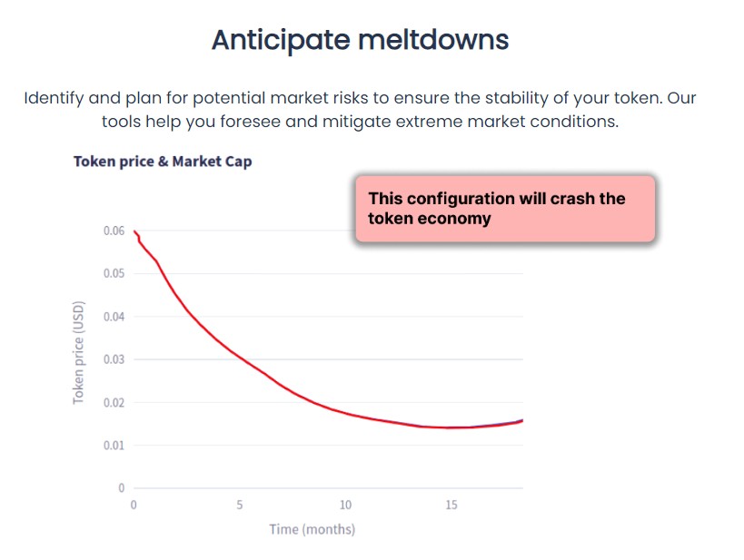Click the lowest point of the red curve
This screenshot has height=560, width=744.
(x=451, y=427)
